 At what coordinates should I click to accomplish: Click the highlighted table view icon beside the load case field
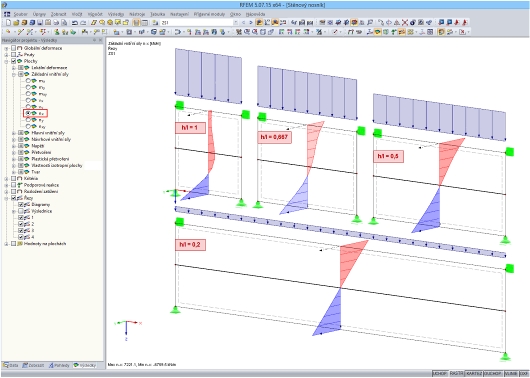(x=136, y=23)
